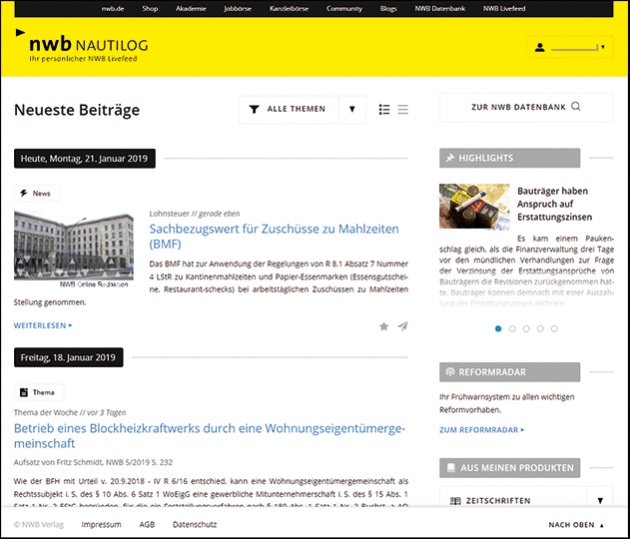
Task: Click the user profile icon in header
Action: pyautogui.click(x=540, y=47)
